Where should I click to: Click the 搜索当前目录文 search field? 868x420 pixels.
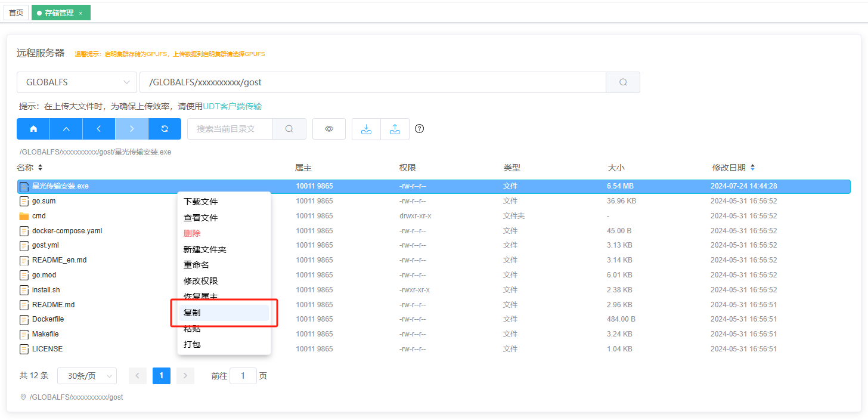tap(230, 129)
